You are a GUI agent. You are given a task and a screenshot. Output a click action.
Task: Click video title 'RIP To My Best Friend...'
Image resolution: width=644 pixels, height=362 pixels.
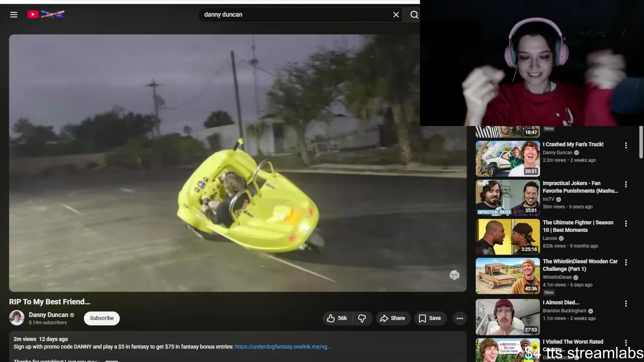(49, 302)
